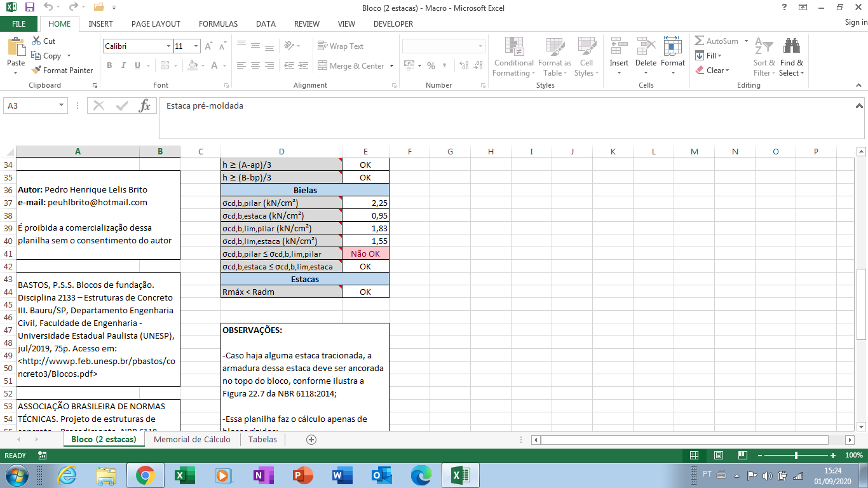Expand the Name Box dropdown arrow
This screenshot has height=488, width=868.
(62, 105)
